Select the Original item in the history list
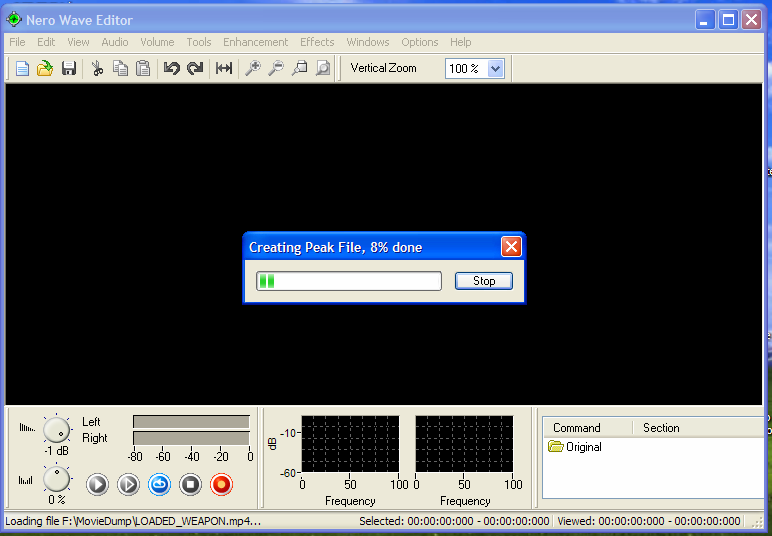 (575, 447)
